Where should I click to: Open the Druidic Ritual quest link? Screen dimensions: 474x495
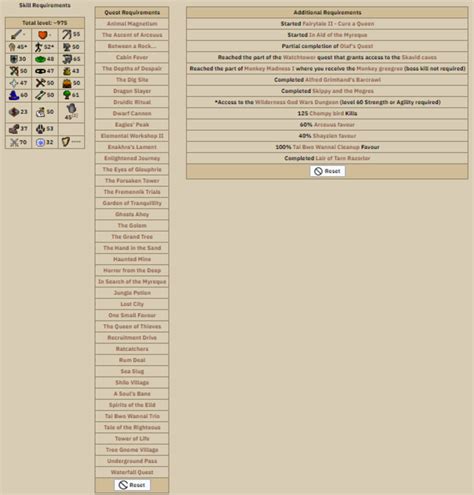132,102
